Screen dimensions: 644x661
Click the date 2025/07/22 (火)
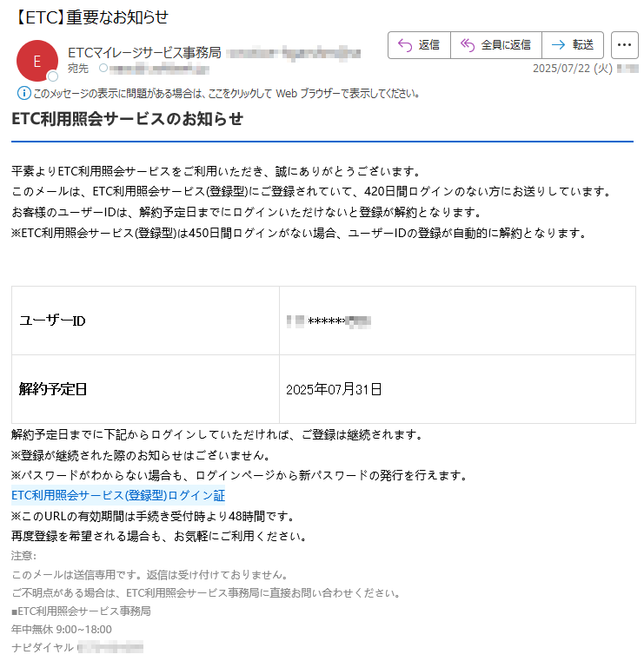[573, 69]
